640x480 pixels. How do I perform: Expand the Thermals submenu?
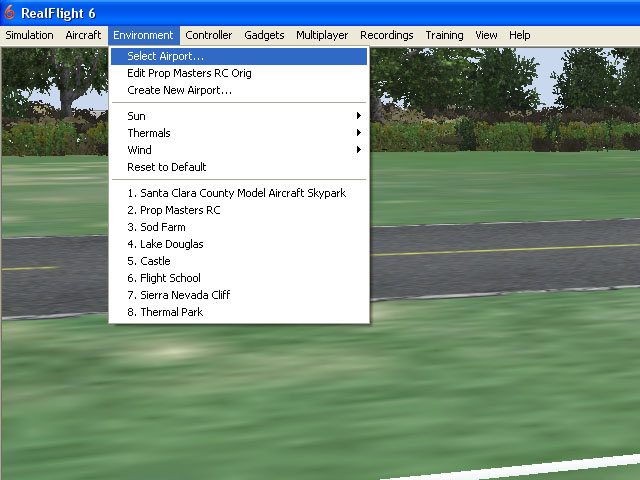click(x=239, y=133)
